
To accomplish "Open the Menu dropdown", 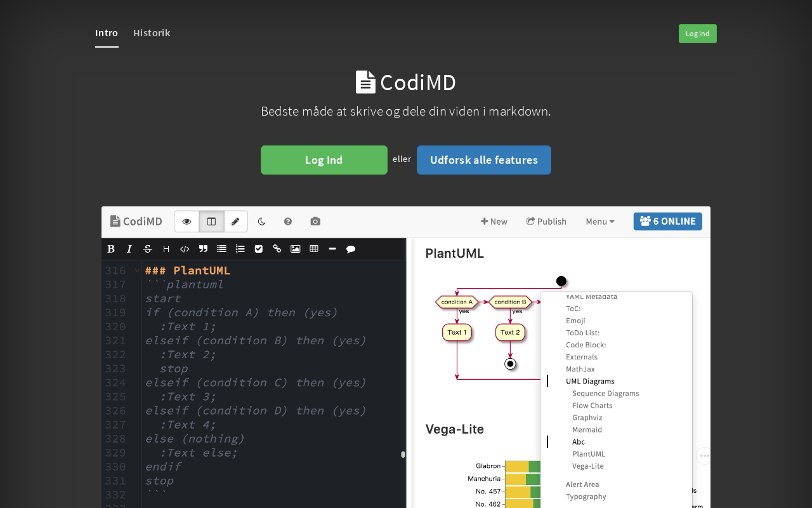I will [600, 222].
